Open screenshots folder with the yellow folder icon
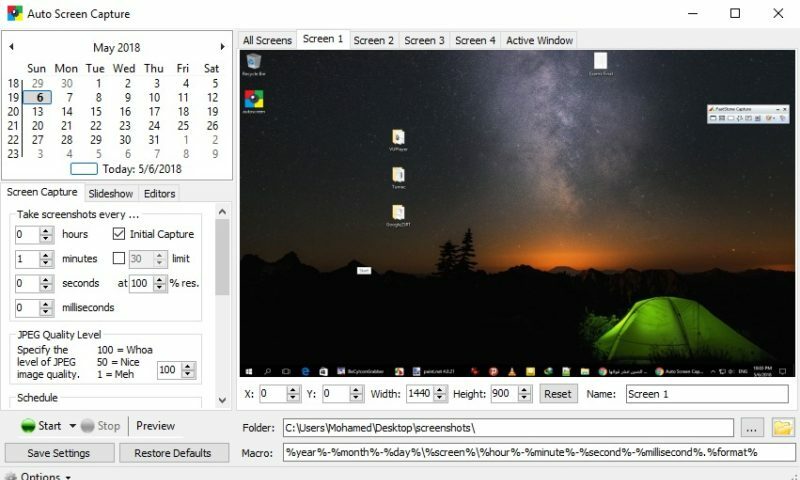Viewport: 800px width, 480px height. pyautogui.click(x=782, y=427)
